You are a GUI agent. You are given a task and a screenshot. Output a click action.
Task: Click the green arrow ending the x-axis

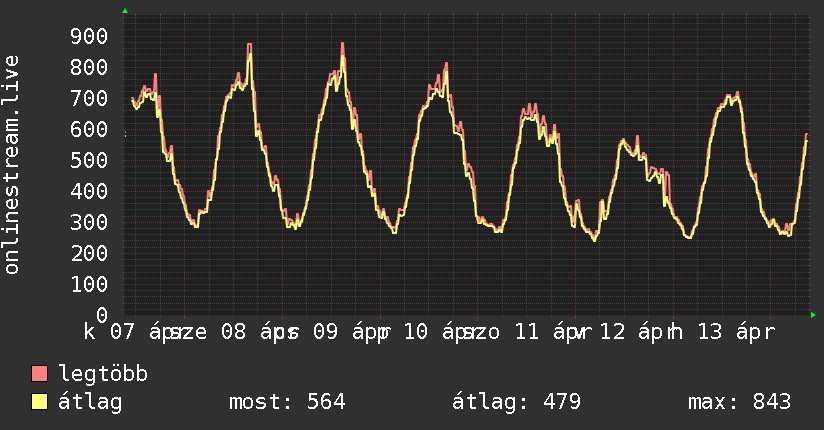tap(813, 315)
